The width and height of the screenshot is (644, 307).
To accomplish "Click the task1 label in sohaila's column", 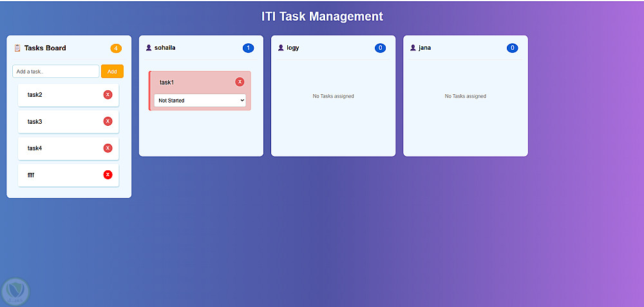I will pos(167,83).
